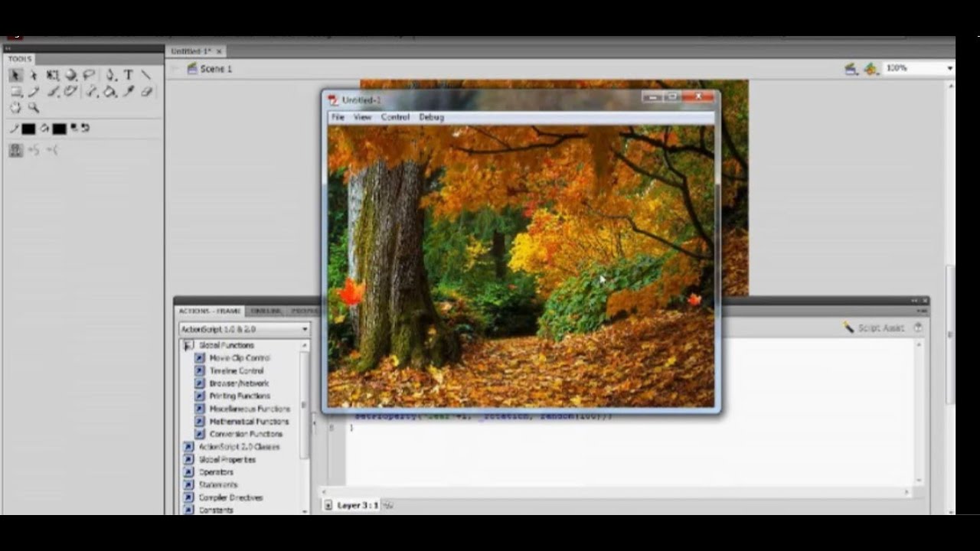
Task: Select the Layer 3 : 1 script tab
Action: click(x=351, y=505)
